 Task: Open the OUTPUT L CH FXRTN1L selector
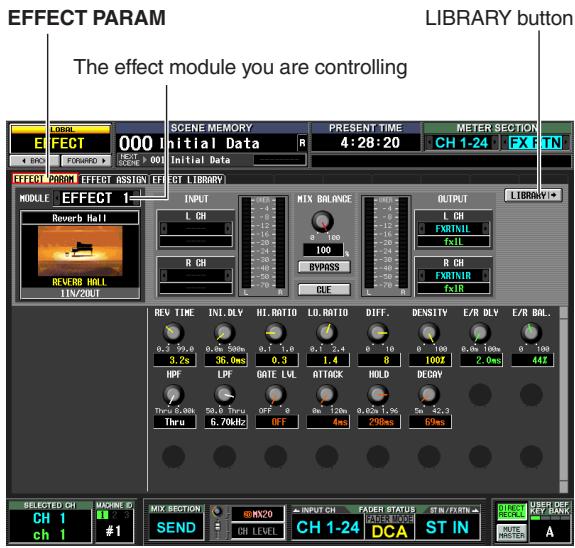[453, 229]
